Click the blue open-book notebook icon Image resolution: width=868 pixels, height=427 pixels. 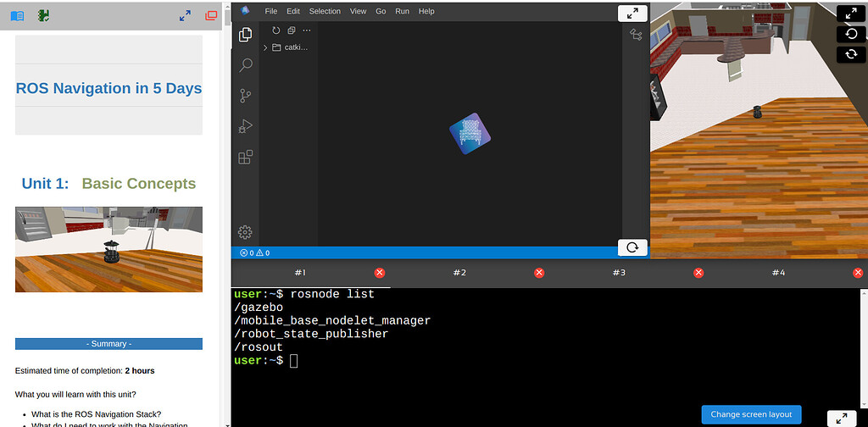point(17,15)
